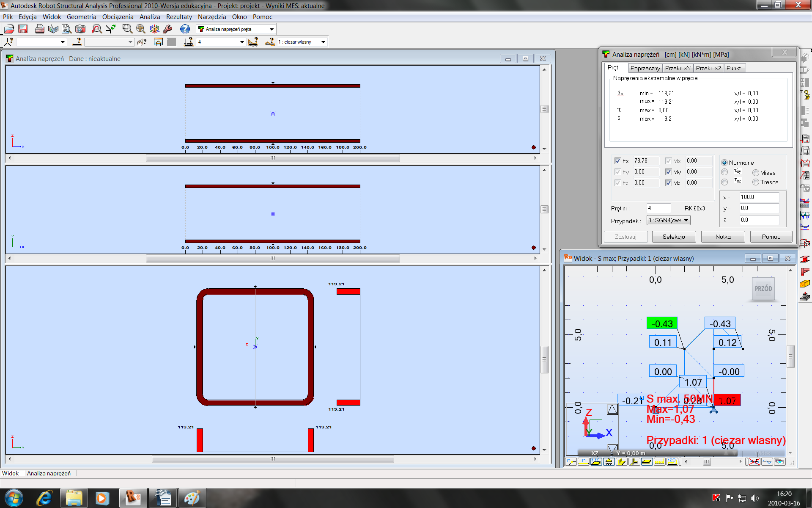The image size is (812, 508).
Task: Click the Notka button
Action: [x=723, y=237]
